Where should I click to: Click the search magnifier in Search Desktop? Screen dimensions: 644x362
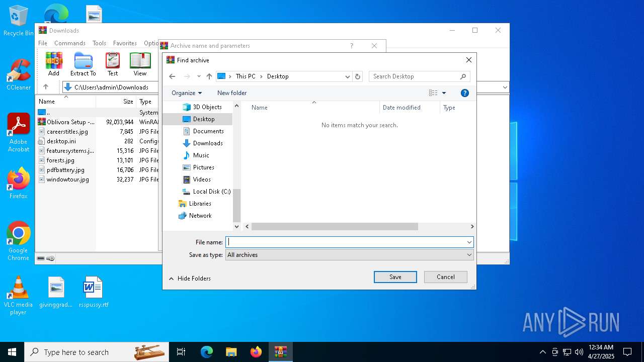point(463,76)
